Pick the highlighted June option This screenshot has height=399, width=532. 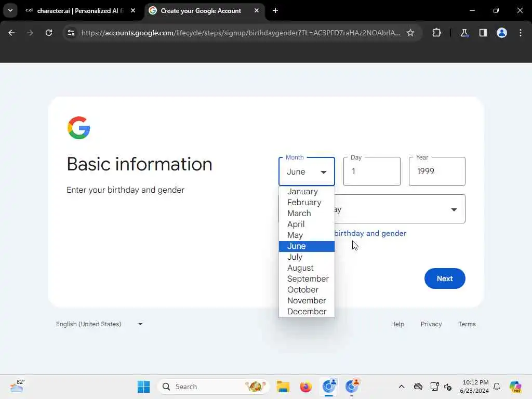click(307, 246)
